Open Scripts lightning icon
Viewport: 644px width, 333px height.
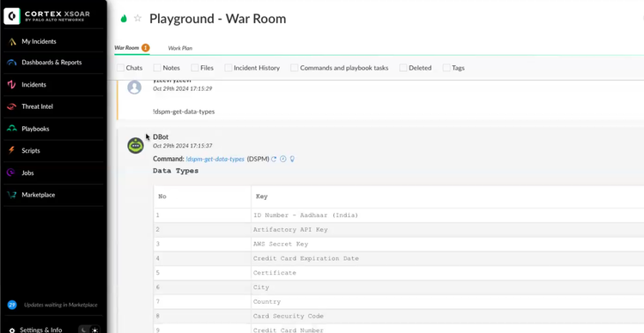coord(11,150)
